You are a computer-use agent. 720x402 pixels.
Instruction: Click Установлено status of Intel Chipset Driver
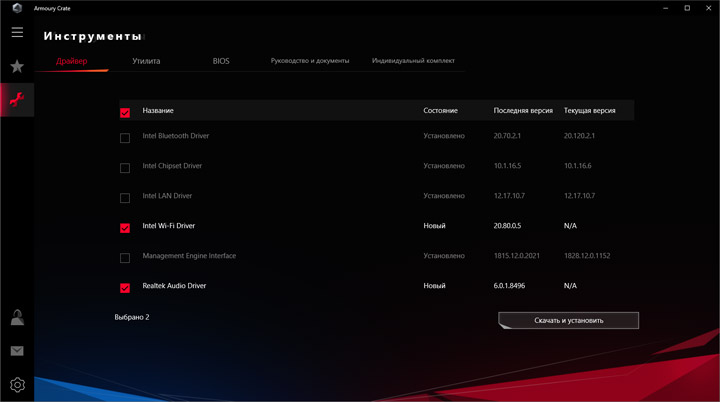(x=444, y=165)
